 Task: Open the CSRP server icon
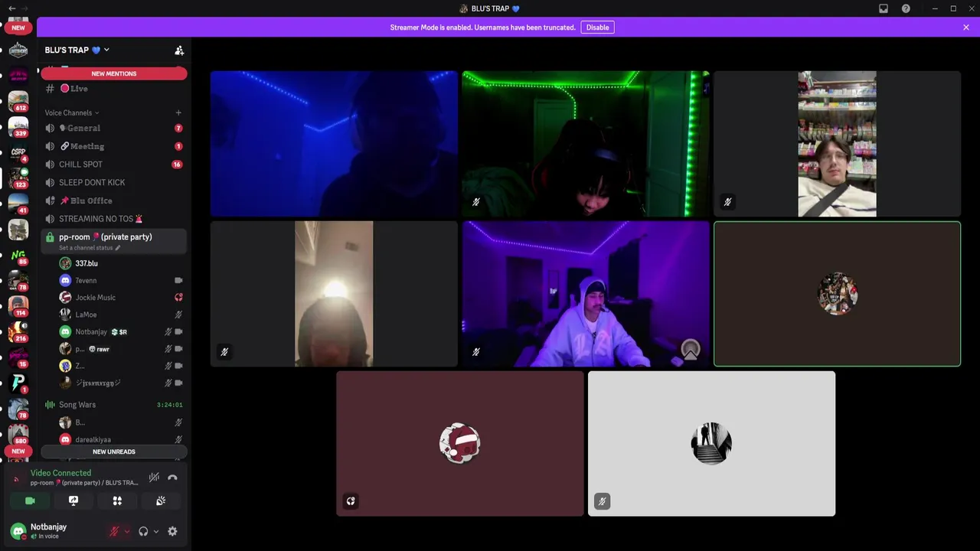18,152
